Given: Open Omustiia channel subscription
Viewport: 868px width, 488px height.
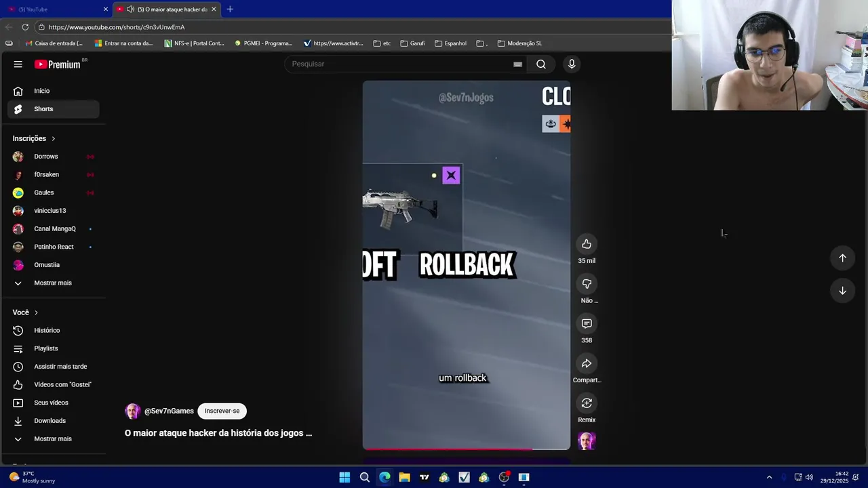Looking at the screenshot, I should point(54,265).
